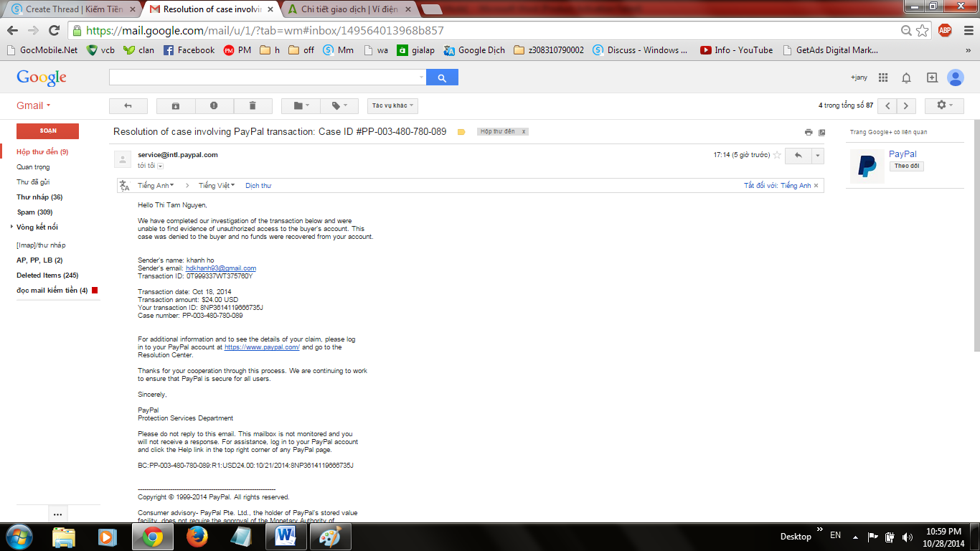Reload the current Chrome page
Viewport: 980px width, 551px height.
pyautogui.click(x=54, y=30)
